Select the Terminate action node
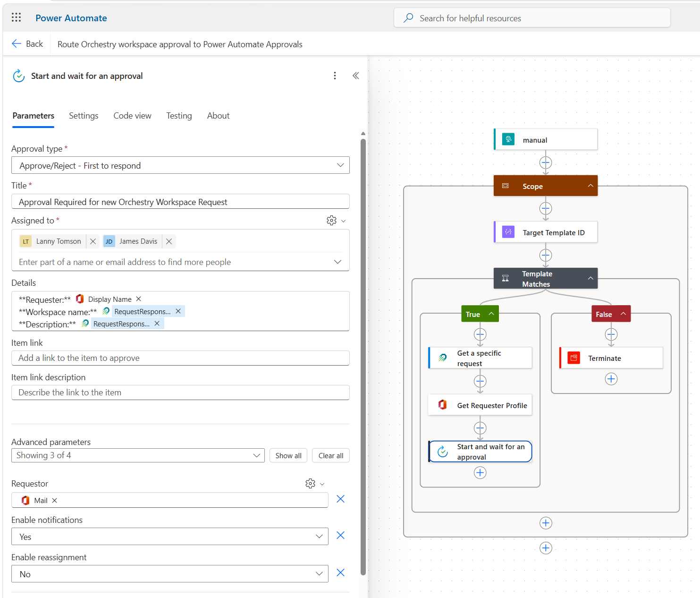Image resolution: width=700 pixels, height=598 pixels. [x=611, y=358]
